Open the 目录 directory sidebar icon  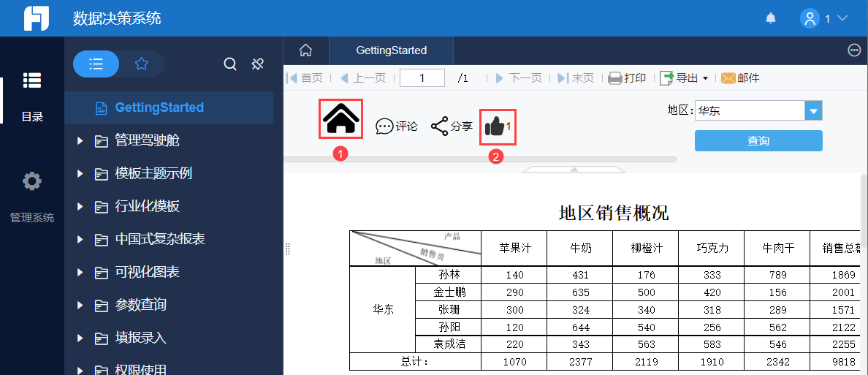pyautogui.click(x=31, y=80)
